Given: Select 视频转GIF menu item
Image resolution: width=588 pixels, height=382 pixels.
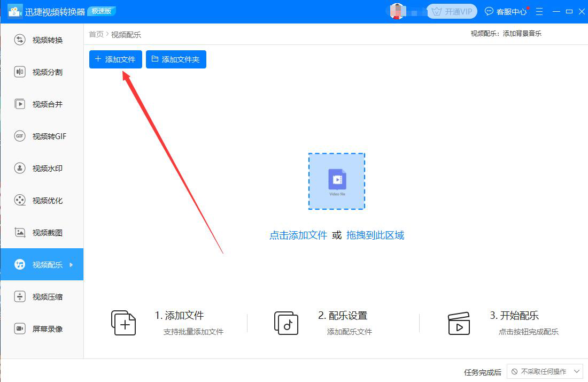Looking at the screenshot, I should (x=42, y=136).
